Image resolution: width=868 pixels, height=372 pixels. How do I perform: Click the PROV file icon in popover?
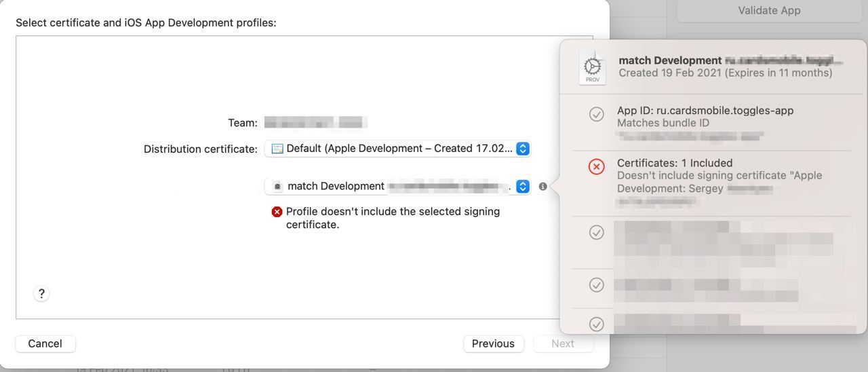pyautogui.click(x=593, y=68)
